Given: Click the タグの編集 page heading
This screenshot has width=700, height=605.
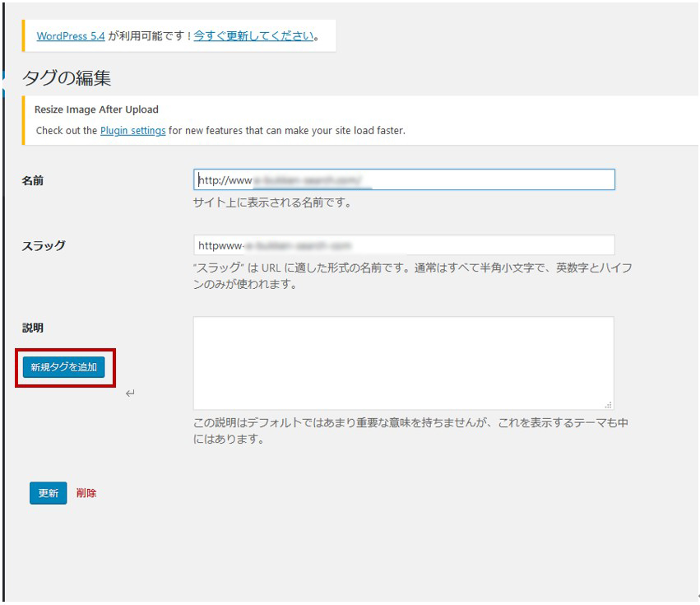Looking at the screenshot, I should tap(67, 78).
